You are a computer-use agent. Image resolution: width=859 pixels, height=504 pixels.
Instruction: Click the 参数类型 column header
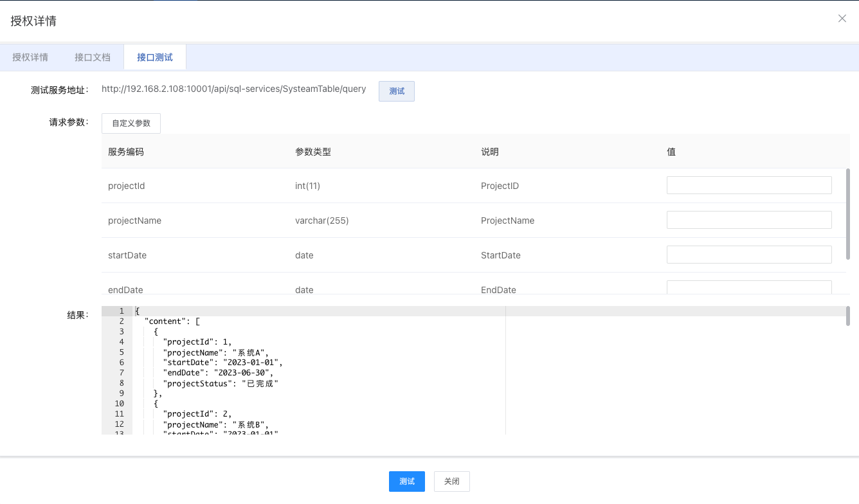(x=313, y=152)
